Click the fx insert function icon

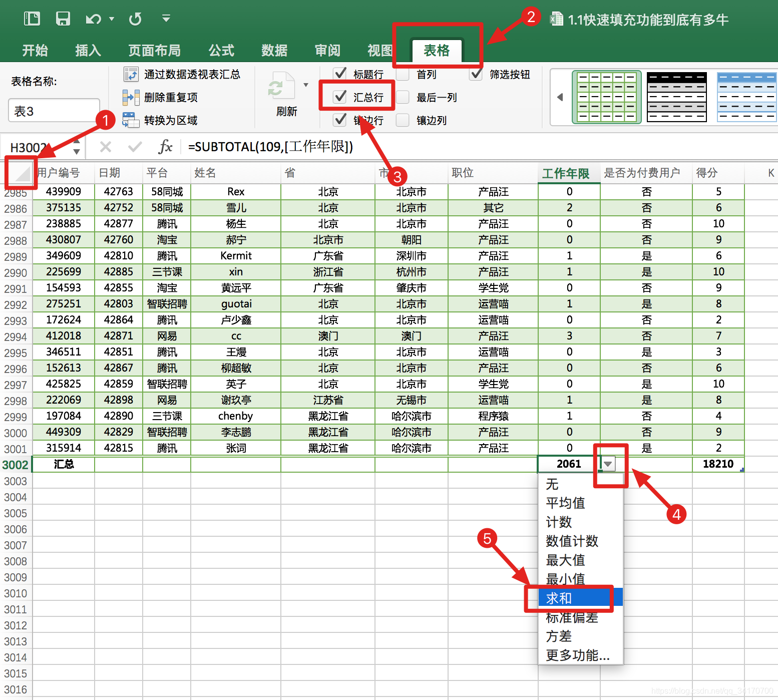point(165,147)
